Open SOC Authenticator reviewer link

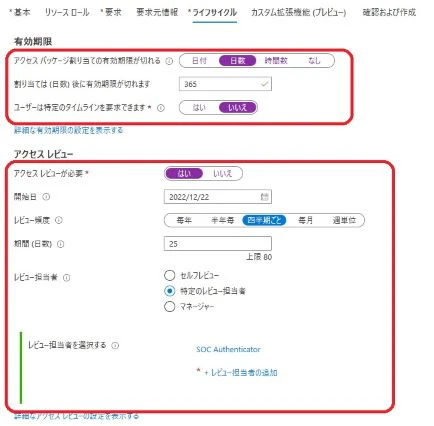[228, 349]
